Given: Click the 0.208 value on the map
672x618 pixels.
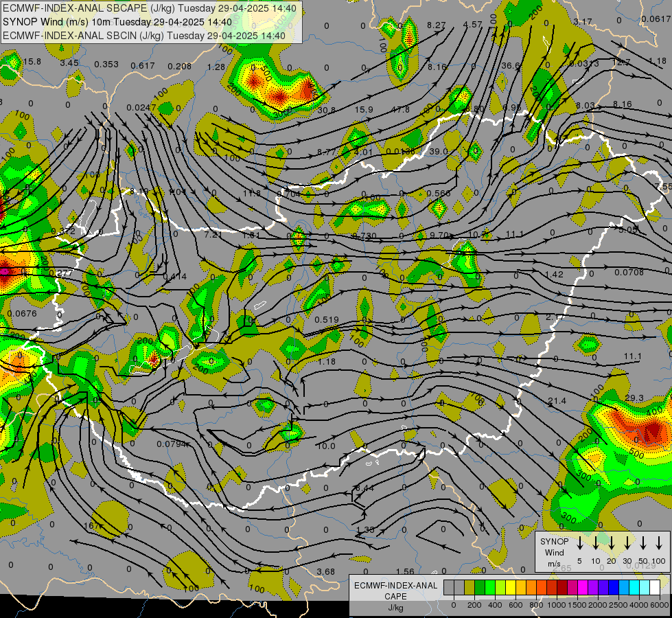Looking at the screenshot, I should (x=180, y=66).
